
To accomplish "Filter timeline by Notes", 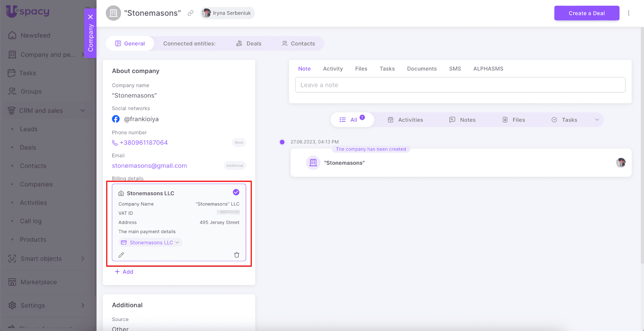I will point(462,120).
